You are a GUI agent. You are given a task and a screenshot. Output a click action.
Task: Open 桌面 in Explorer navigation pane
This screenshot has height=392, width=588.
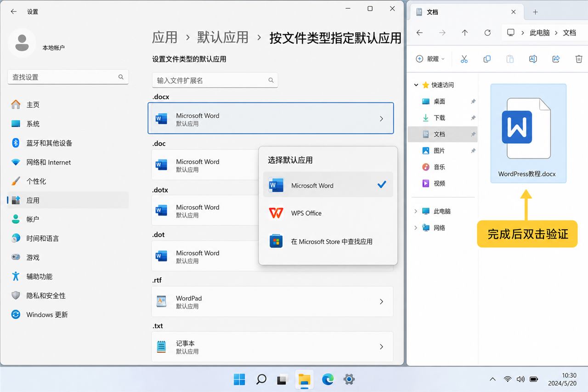pos(443,102)
